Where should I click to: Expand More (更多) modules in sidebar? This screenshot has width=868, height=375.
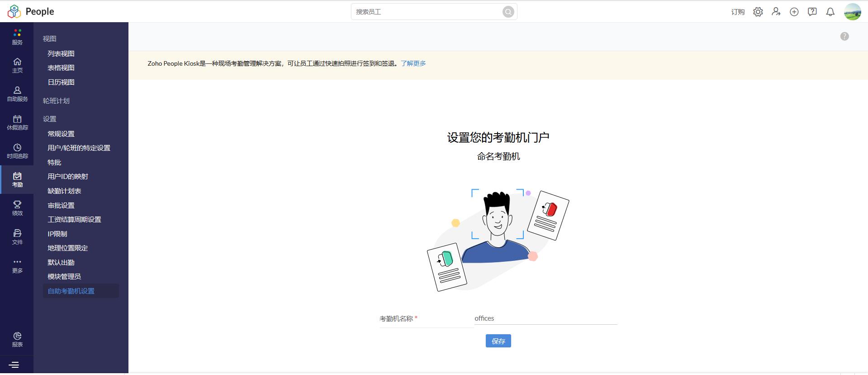tap(17, 265)
